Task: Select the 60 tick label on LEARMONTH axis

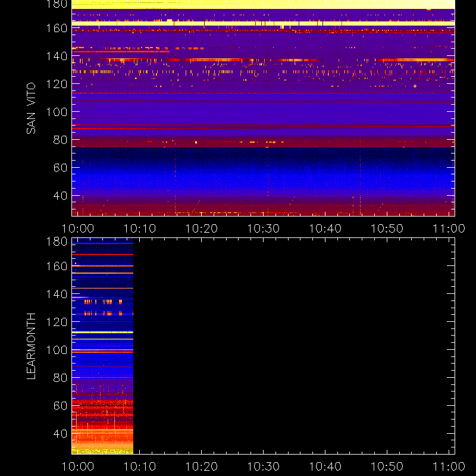Action: 60,406
